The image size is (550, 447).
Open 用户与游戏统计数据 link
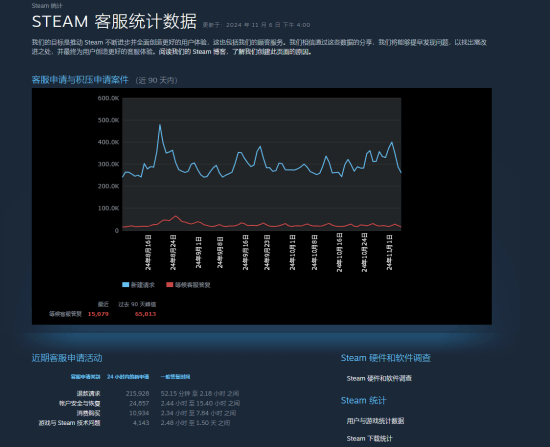point(375,421)
